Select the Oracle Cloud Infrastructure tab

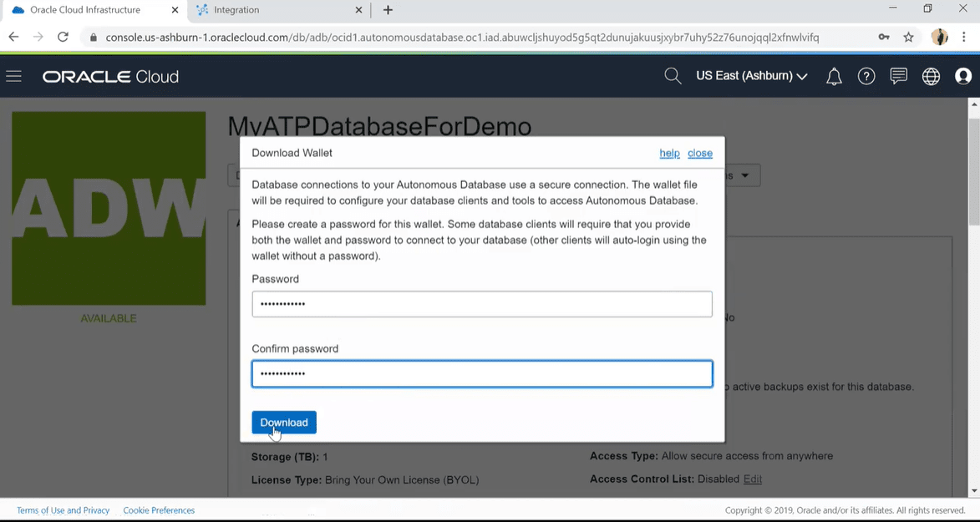94,10
